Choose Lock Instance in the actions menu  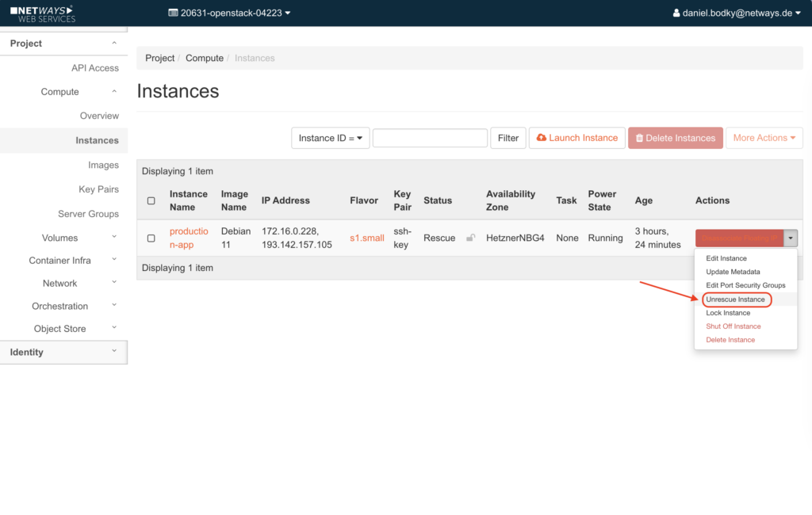(728, 313)
